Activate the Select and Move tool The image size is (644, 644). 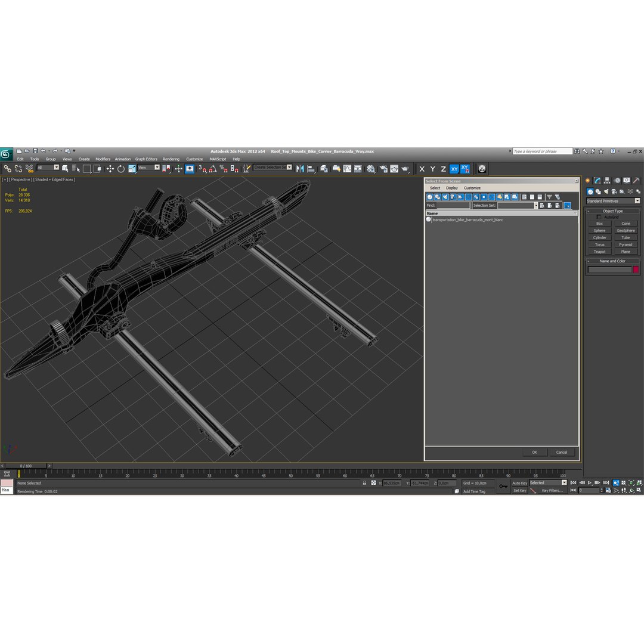pos(110,169)
